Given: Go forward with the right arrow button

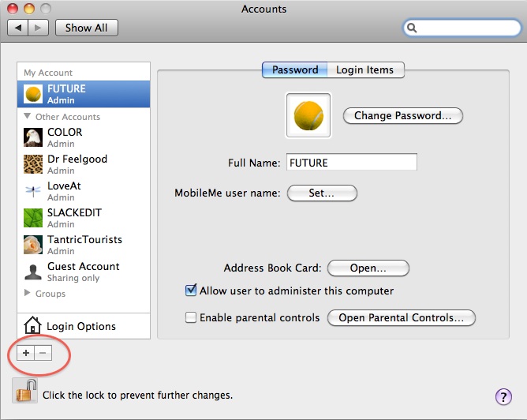Looking at the screenshot, I should pyautogui.click(x=39, y=28).
